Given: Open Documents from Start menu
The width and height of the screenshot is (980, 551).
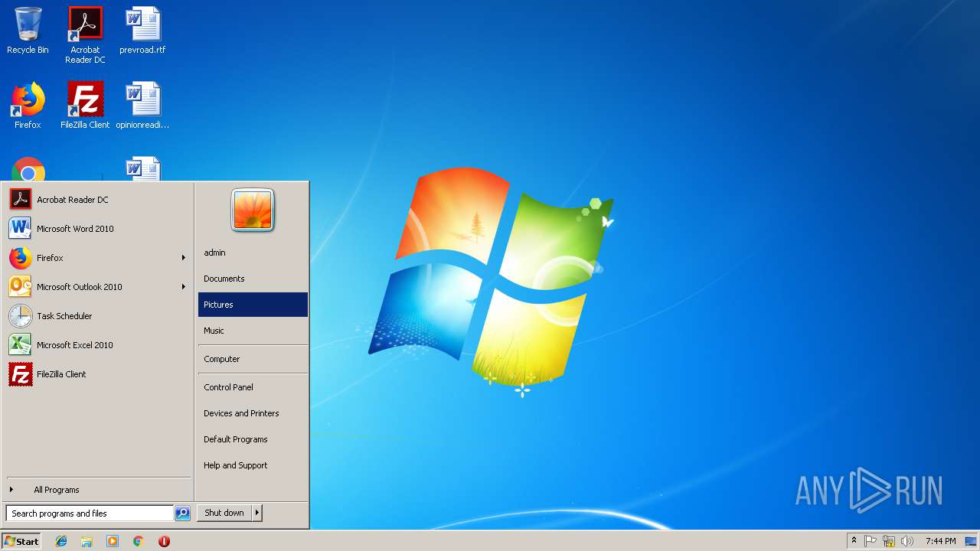Looking at the screenshot, I should pyautogui.click(x=253, y=279).
